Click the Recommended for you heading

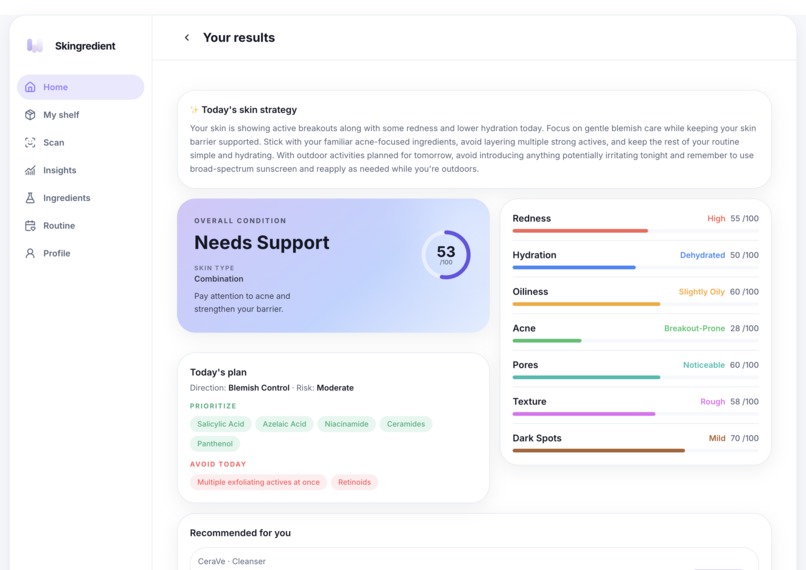(240, 532)
